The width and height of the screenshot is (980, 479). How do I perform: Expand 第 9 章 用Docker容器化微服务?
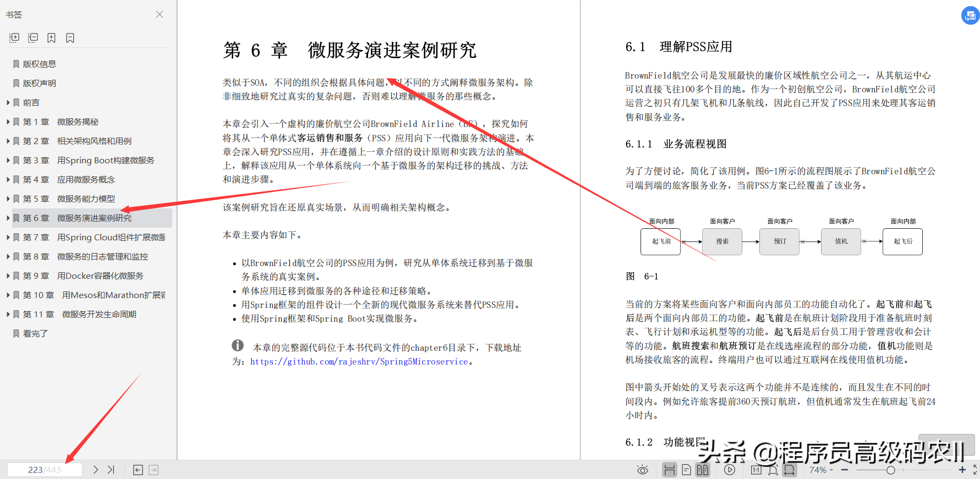click(8, 276)
